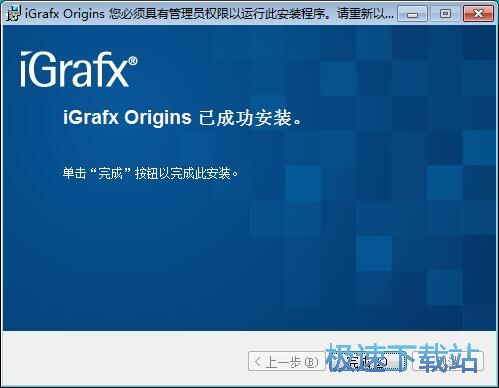Click the iGrafx logo
The height and width of the screenshot is (388, 499).
click(78, 70)
